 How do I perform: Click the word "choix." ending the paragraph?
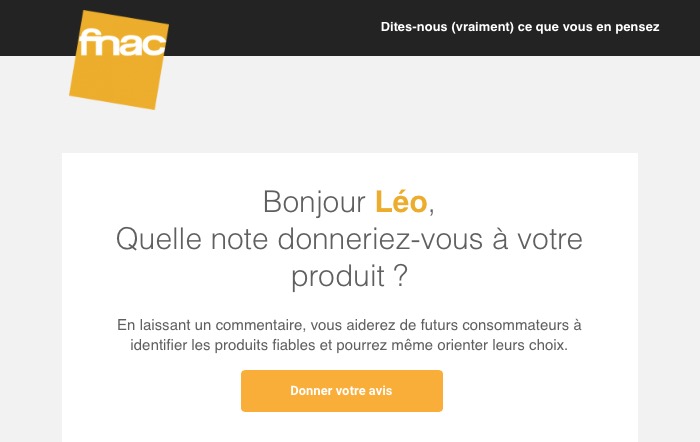click(x=548, y=346)
